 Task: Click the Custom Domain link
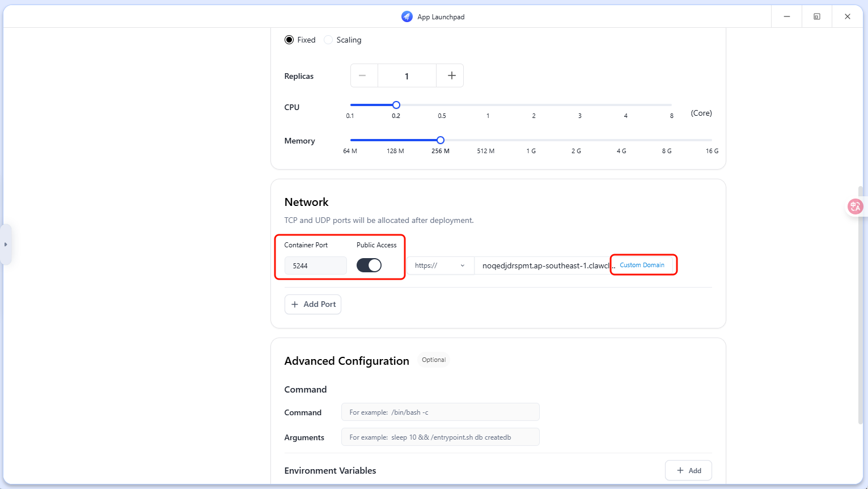tap(642, 265)
